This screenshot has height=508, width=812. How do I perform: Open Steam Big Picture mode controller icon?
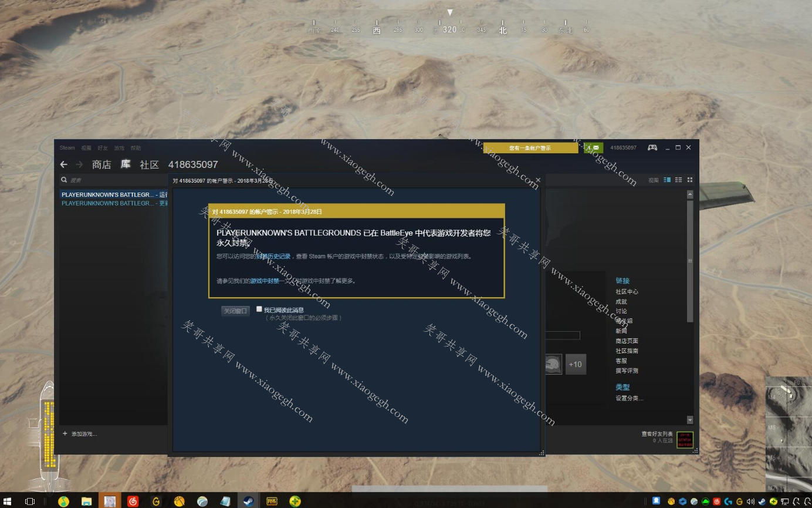click(652, 147)
